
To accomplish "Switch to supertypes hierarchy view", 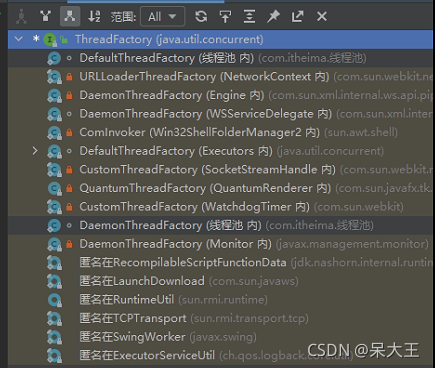I will point(46,16).
